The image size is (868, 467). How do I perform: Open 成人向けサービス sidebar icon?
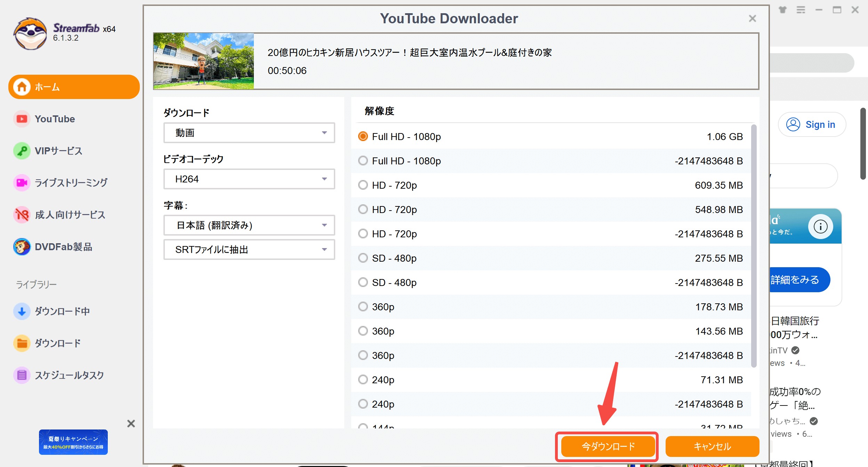tap(22, 215)
